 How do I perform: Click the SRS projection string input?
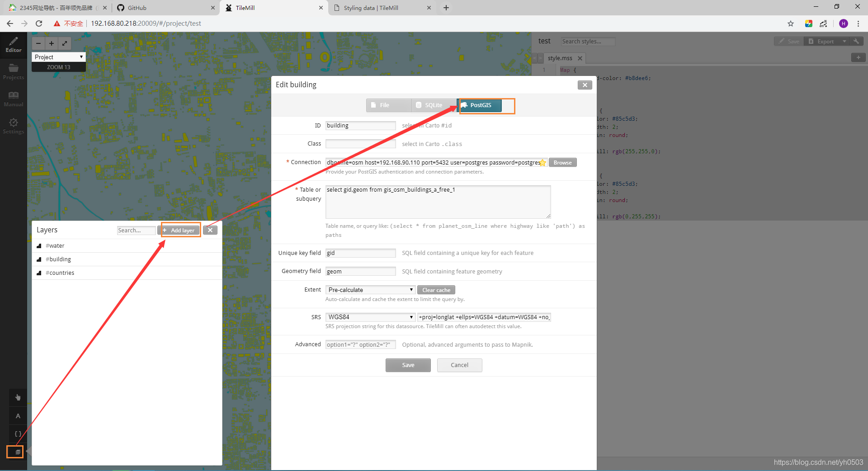click(484, 317)
